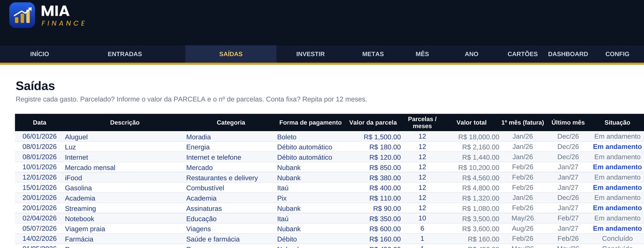Click the Valor total column header

pyautogui.click(x=471, y=122)
